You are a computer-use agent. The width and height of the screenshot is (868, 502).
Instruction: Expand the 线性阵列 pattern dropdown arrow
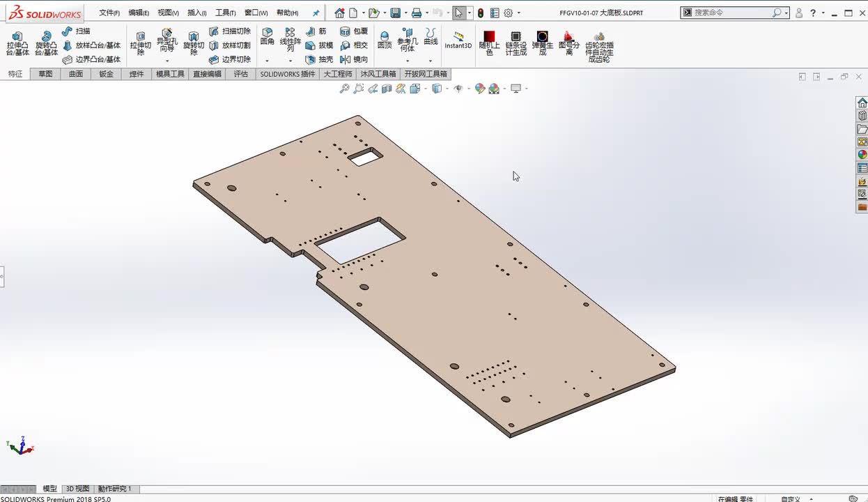pos(290,61)
